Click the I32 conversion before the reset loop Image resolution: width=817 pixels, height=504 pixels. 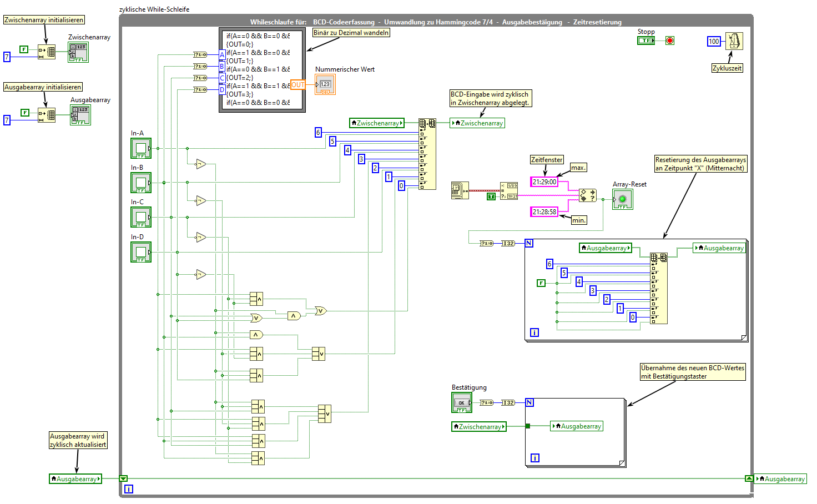(508, 243)
